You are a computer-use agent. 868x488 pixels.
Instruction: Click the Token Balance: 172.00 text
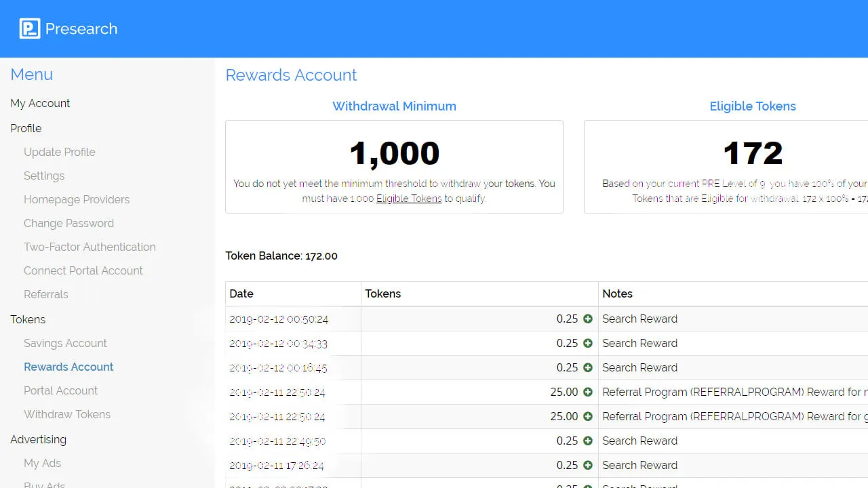pyautogui.click(x=281, y=256)
